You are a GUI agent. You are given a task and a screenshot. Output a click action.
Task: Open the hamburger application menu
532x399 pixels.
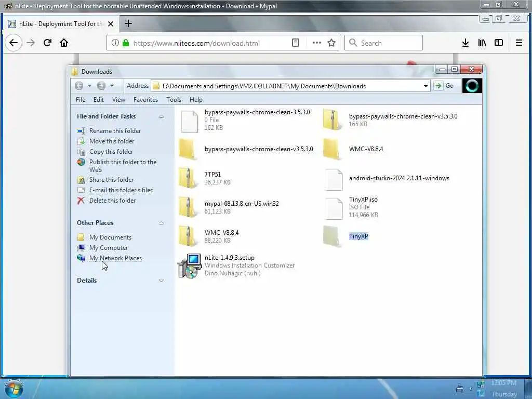(519, 43)
